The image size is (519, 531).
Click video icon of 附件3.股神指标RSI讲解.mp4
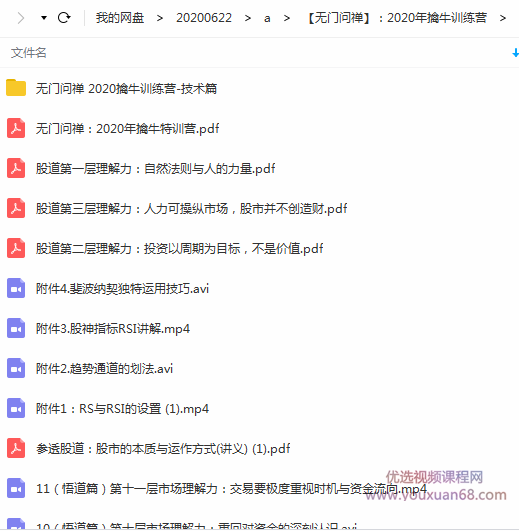16,328
